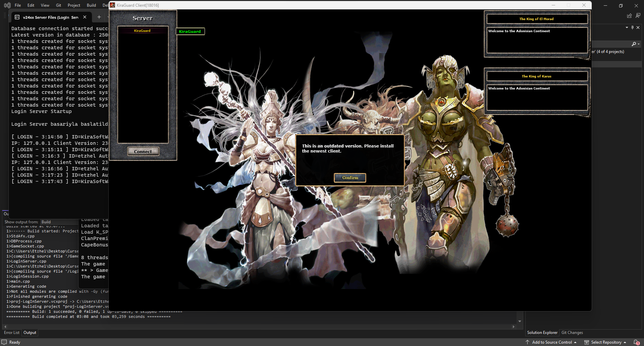Click the LOGIN 3:16:3 ID=etzhel log line

point(60,156)
